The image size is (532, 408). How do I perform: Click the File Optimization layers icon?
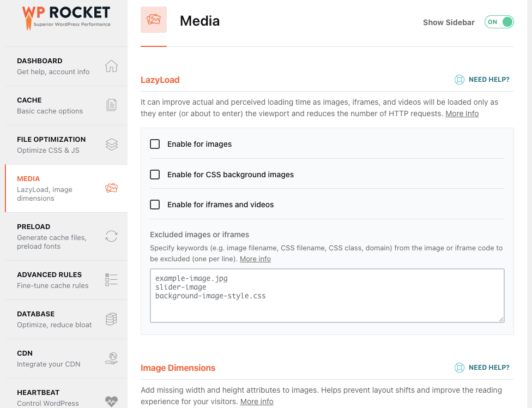coord(111,144)
